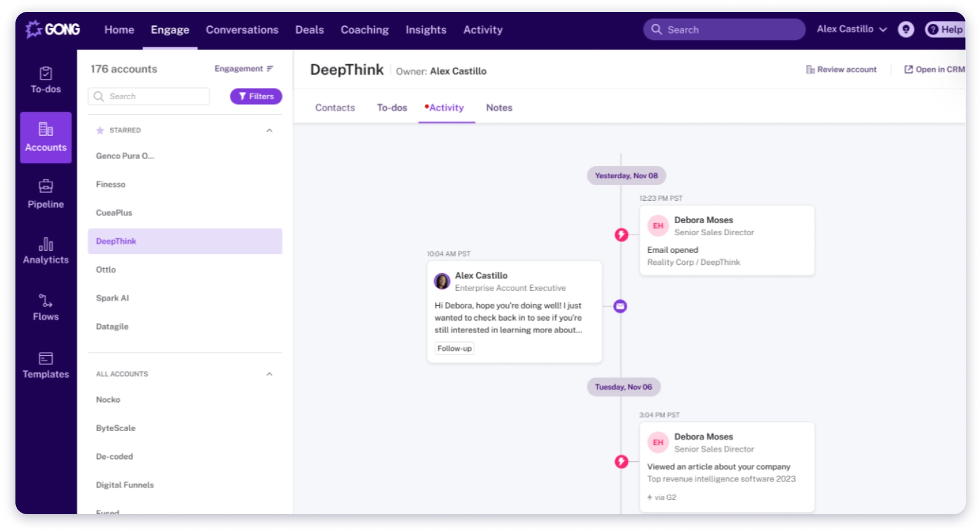This screenshot has height=532, width=980.
Task: Open the Engagement sort dropdown
Action: click(x=244, y=69)
